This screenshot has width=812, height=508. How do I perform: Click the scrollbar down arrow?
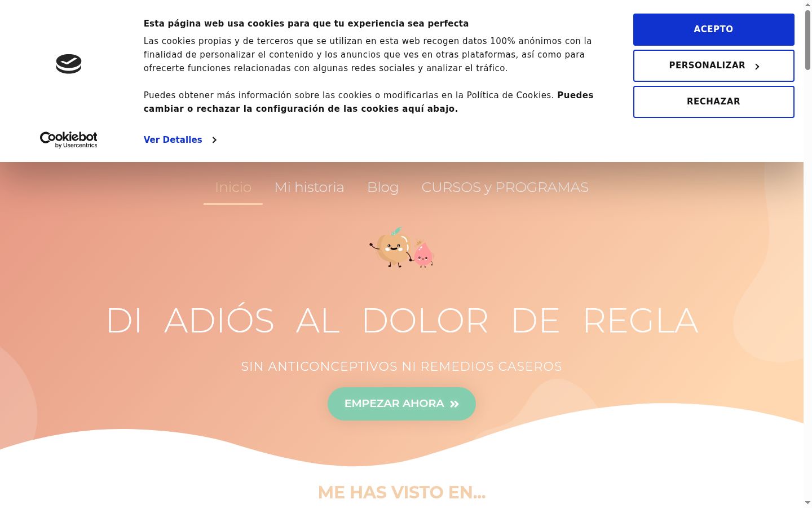[807, 502]
